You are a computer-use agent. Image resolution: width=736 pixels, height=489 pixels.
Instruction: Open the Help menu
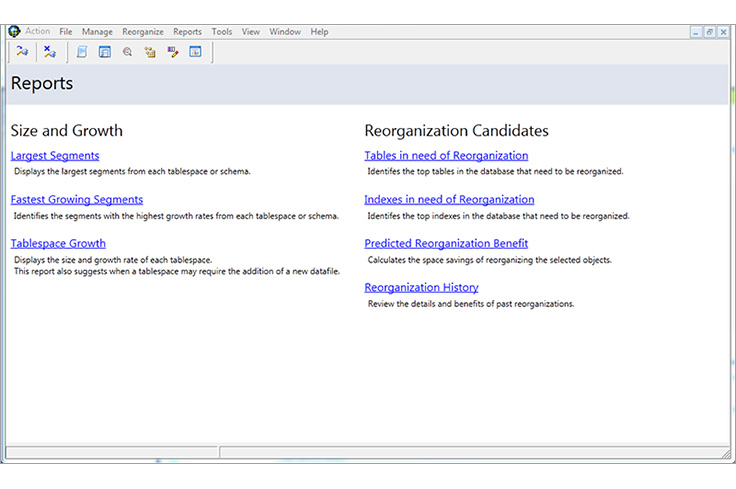(x=319, y=32)
